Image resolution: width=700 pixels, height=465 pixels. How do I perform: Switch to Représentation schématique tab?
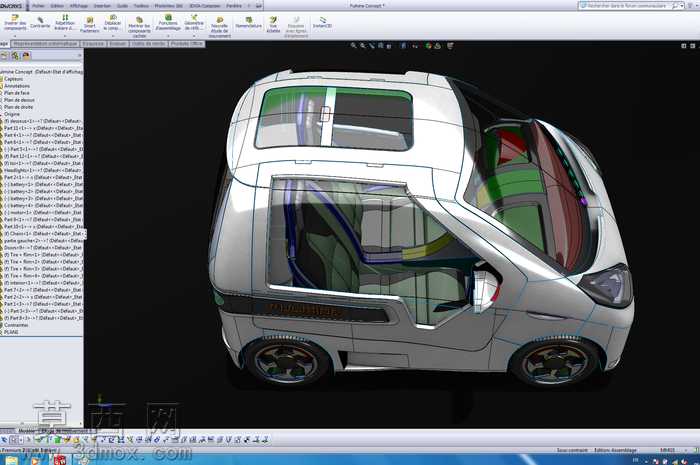[x=45, y=44]
